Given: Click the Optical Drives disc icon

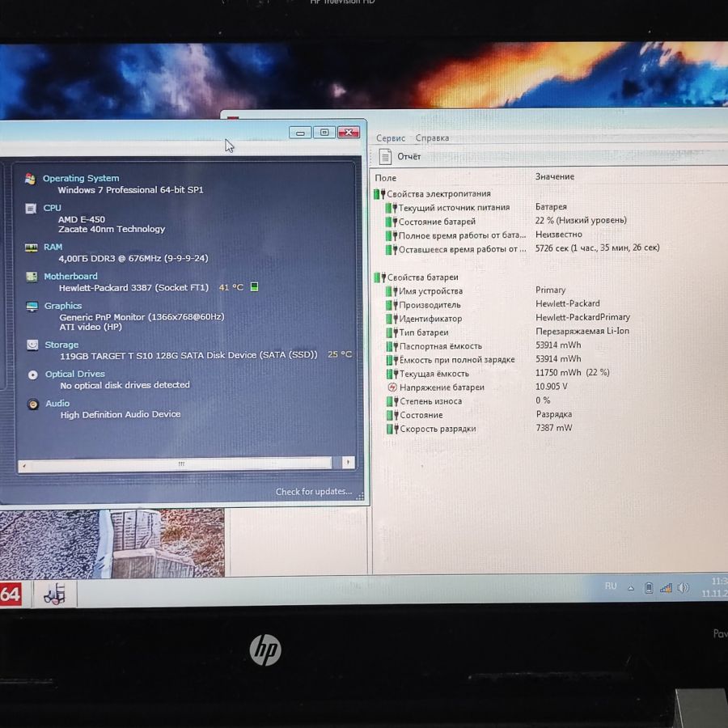Looking at the screenshot, I should [33, 375].
